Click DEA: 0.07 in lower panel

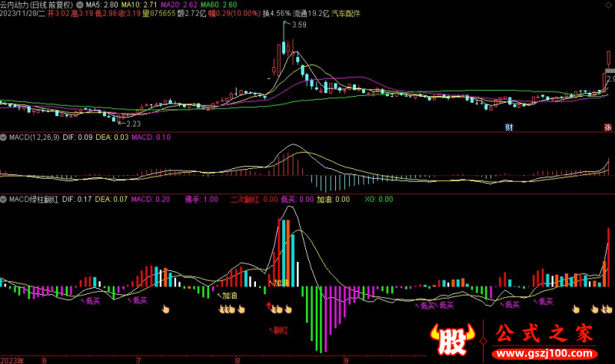point(111,199)
